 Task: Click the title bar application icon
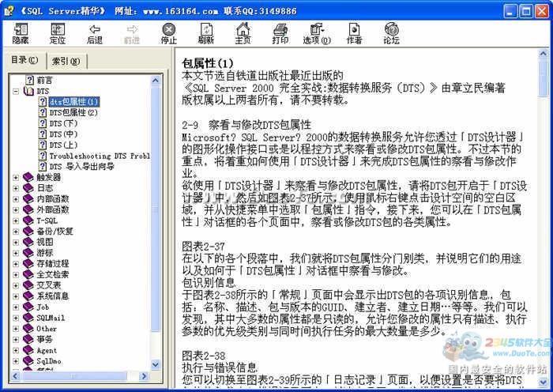tap(9, 10)
